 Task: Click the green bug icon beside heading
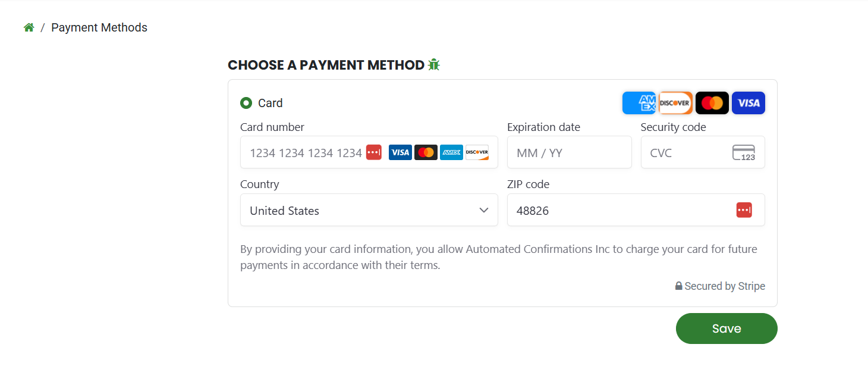(433, 65)
